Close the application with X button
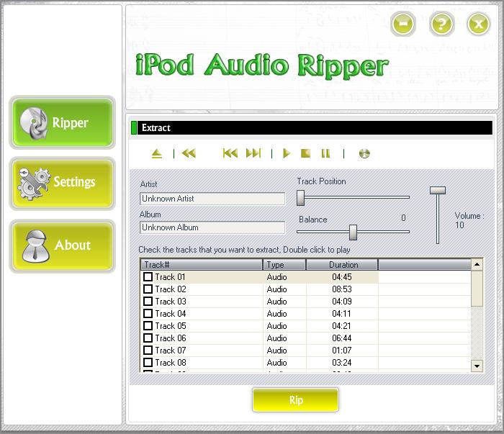This screenshot has height=434, width=504. 479,24
